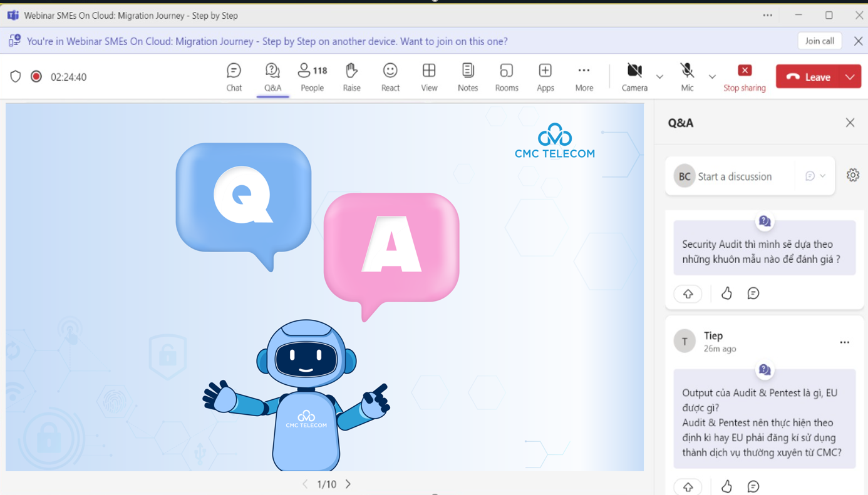
Task: Open the Chat panel
Action: tap(234, 77)
